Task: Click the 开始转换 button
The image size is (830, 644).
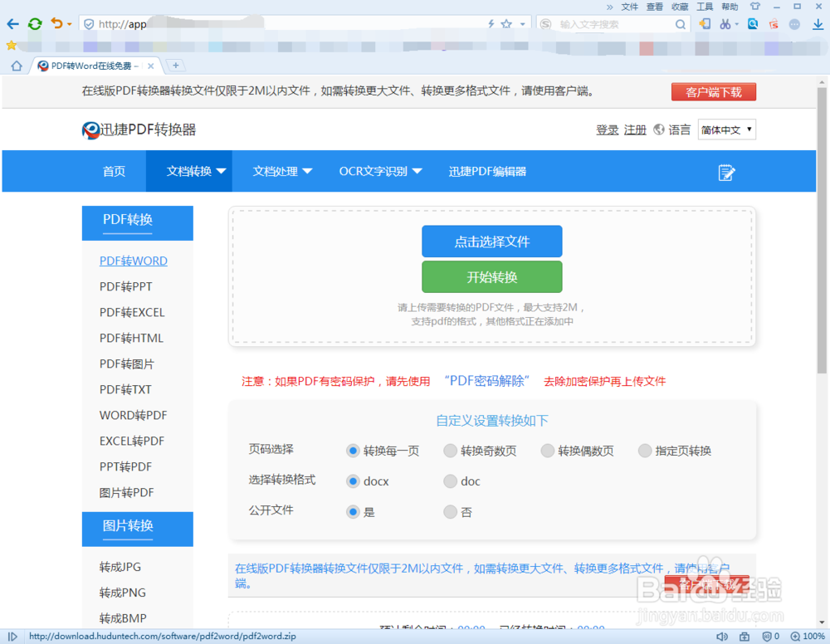Action: pyautogui.click(x=492, y=276)
